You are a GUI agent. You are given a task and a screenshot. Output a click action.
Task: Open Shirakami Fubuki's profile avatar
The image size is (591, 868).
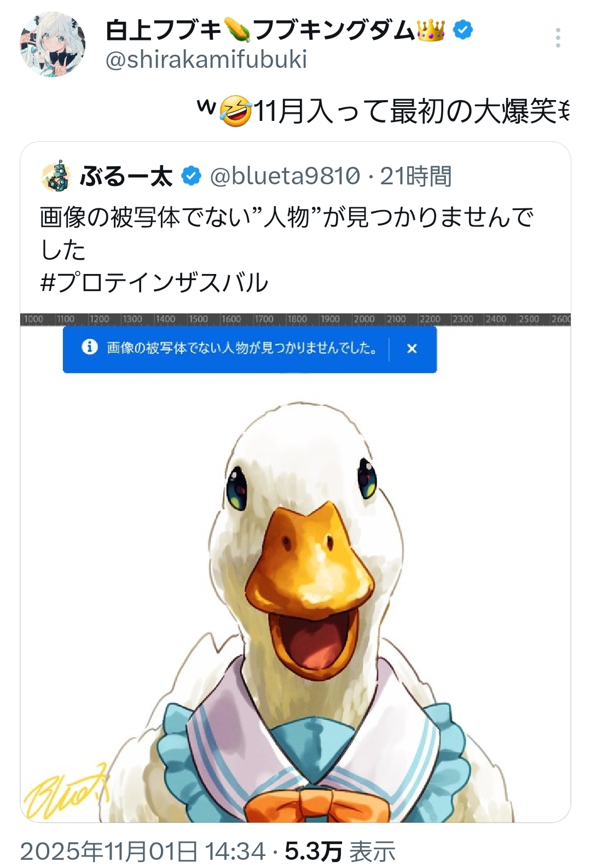pos(53,44)
